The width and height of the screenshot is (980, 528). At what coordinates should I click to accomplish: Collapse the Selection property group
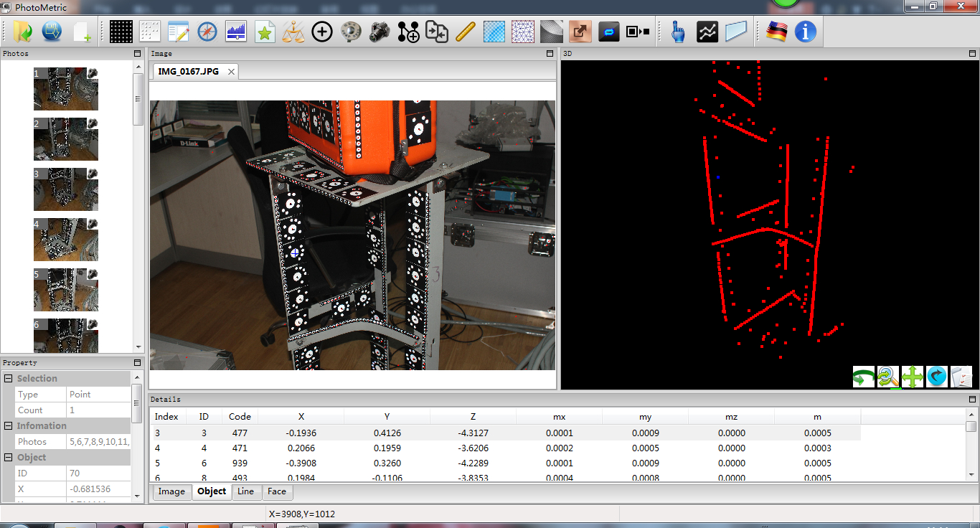point(9,379)
